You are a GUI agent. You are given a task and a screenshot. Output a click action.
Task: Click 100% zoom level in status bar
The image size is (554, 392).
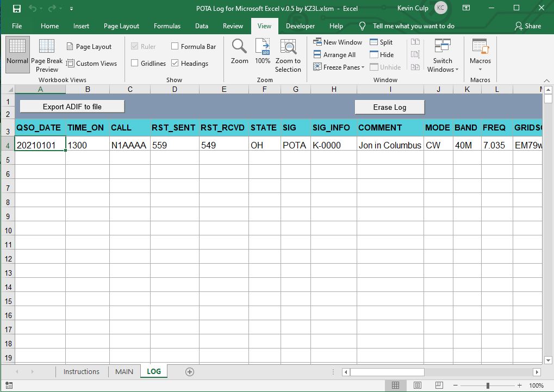[x=537, y=385]
